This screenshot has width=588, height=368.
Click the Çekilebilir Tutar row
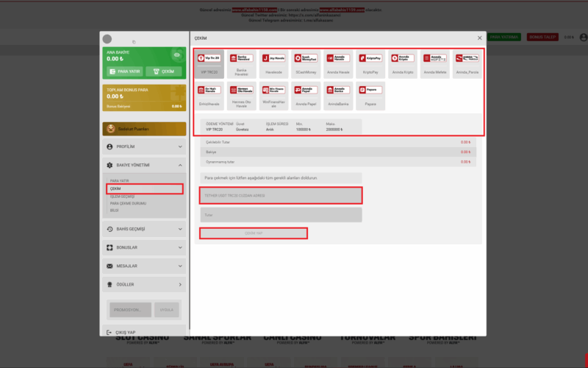(338, 142)
